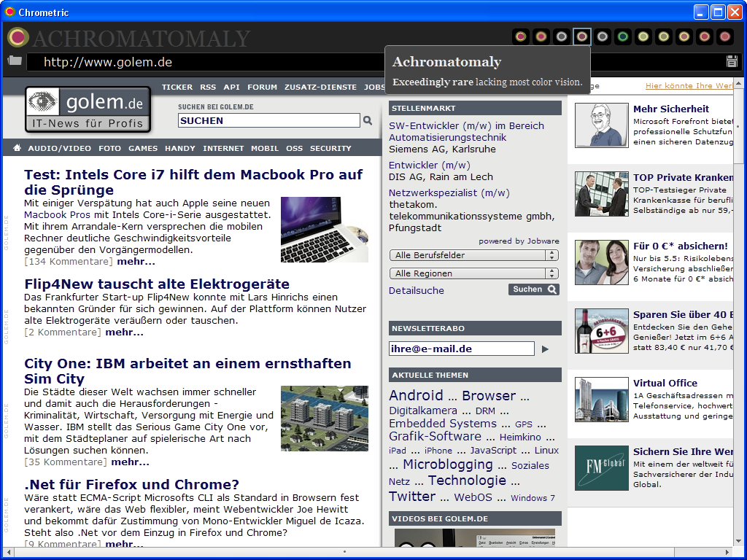Image resolution: width=747 pixels, height=560 pixels.
Task: Select the seventh vision mode icon in row
Action: 643,36
